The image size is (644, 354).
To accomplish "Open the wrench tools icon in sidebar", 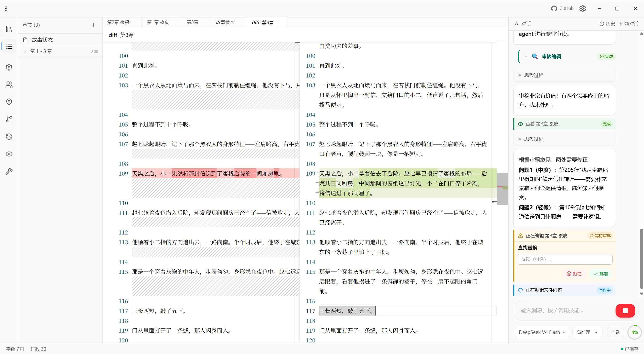I will coord(9,171).
